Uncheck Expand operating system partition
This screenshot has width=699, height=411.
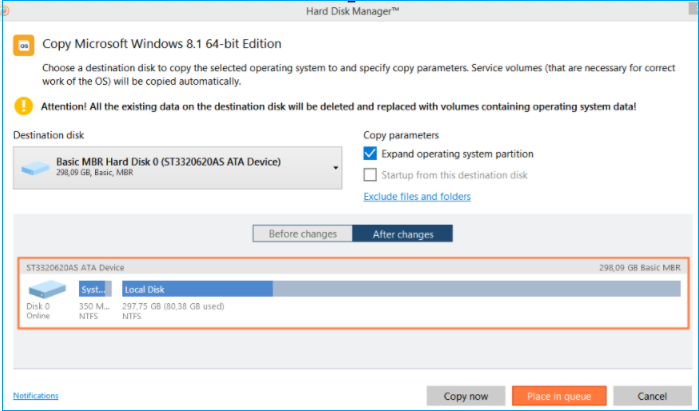pyautogui.click(x=371, y=154)
